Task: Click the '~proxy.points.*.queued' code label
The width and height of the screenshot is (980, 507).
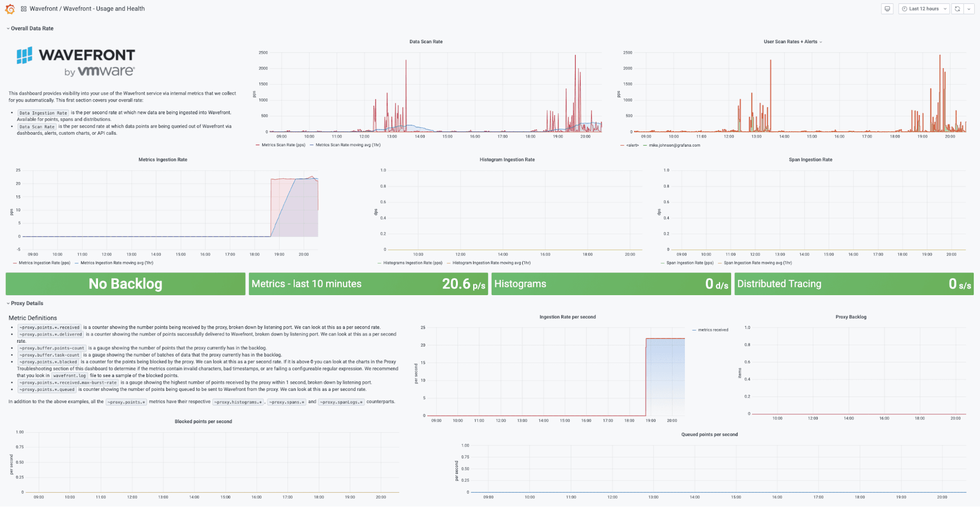Action: (x=47, y=390)
